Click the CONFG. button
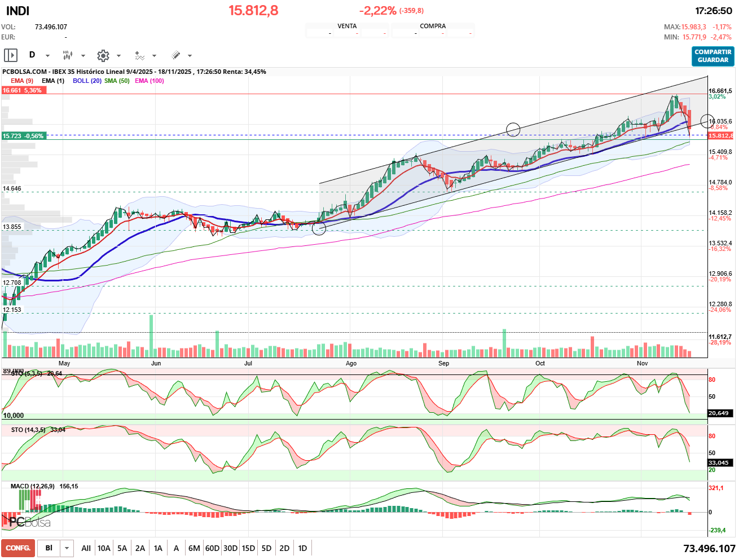Screen dimensions: 743x560 pos(18,548)
